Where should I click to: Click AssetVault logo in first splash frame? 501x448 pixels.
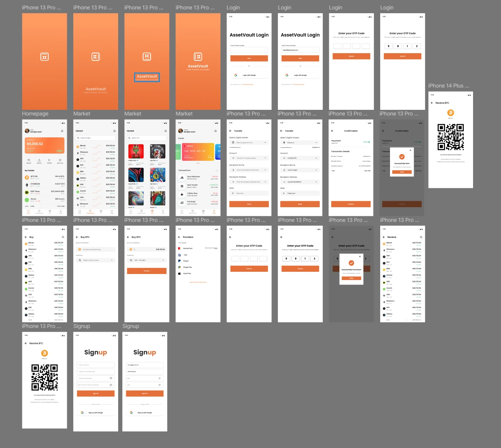click(45, 57)
